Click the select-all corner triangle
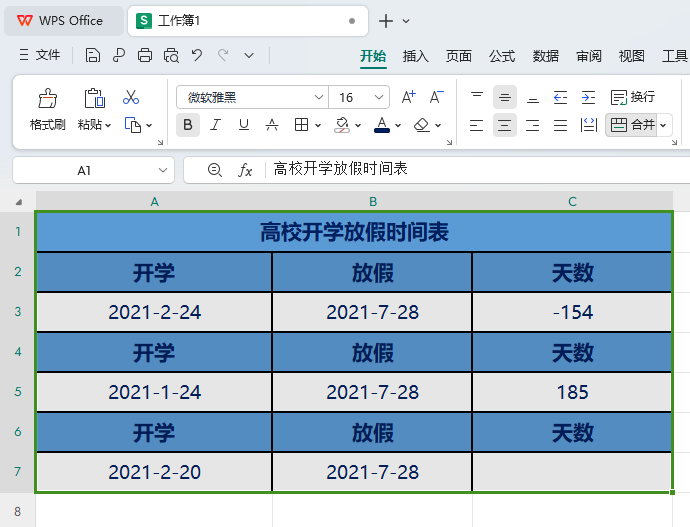 [18, 202]
